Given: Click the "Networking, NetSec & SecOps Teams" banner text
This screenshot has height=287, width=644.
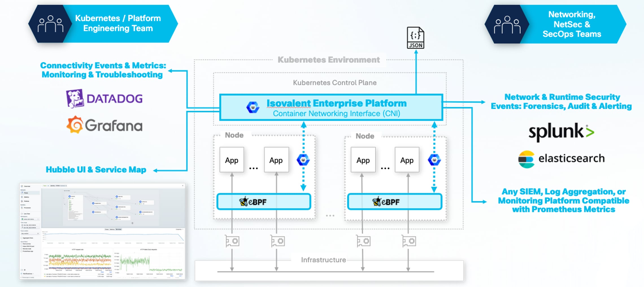Looking at the screenshot, I should (x=572, y=24).
